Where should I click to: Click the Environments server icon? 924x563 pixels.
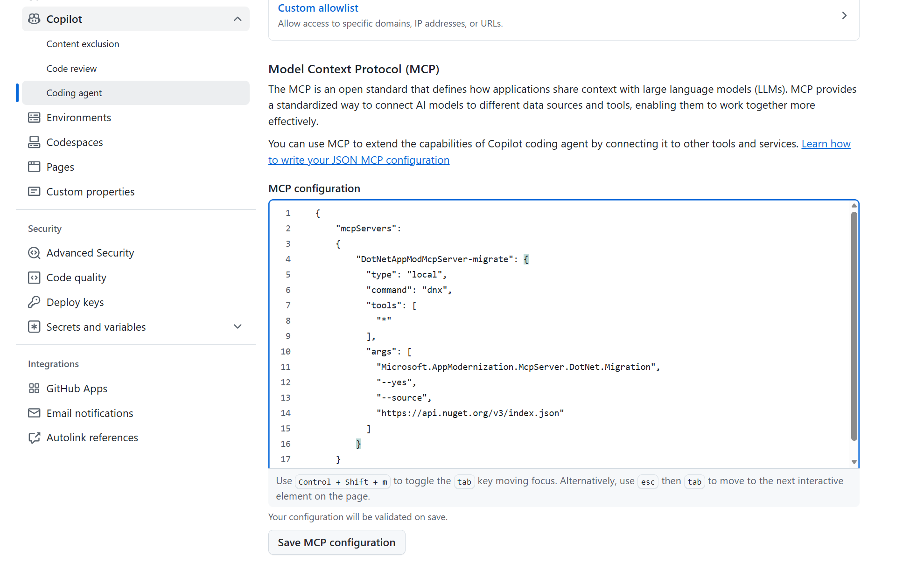point(34,118)
